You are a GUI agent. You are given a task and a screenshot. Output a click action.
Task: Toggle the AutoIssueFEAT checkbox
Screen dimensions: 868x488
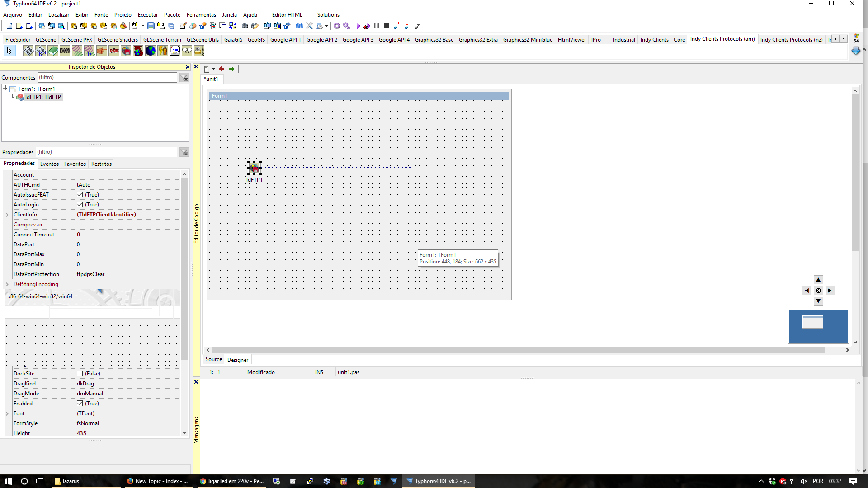[80, 195]
